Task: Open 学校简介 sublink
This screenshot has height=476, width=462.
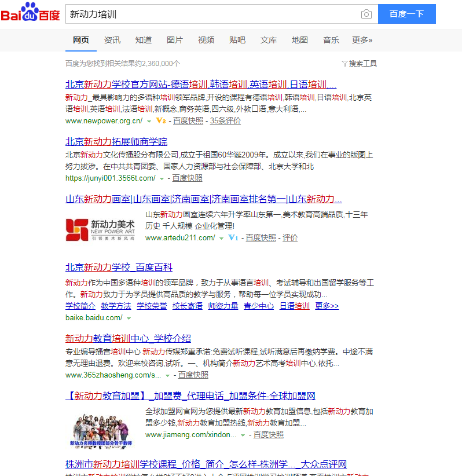Action: (x=80, y=306)
